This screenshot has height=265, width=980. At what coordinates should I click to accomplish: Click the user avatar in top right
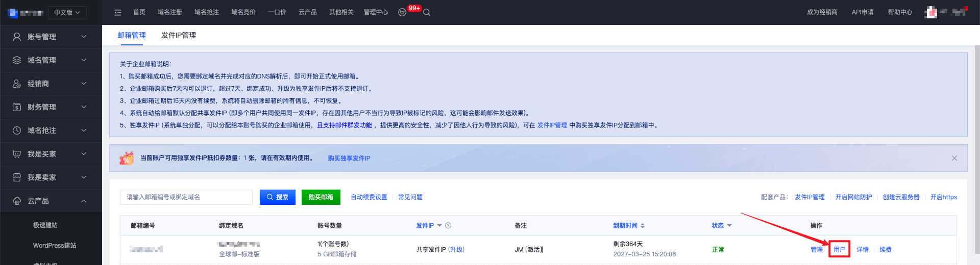tap(931, 12)
